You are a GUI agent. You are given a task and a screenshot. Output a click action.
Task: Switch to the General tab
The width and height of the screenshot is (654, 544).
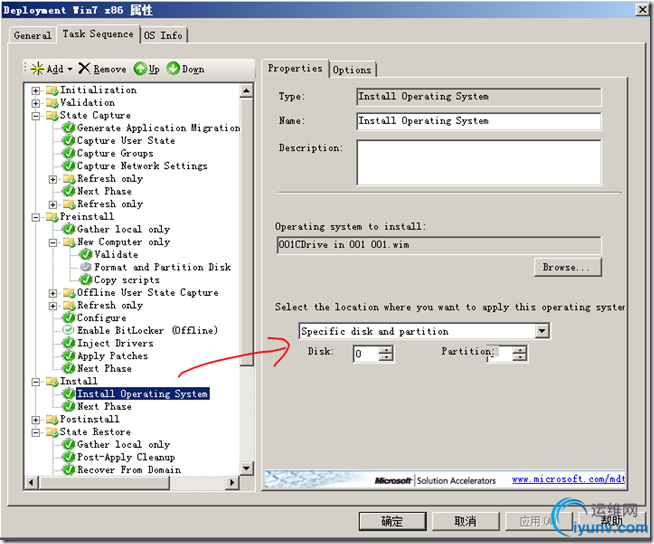pos(33,35)
